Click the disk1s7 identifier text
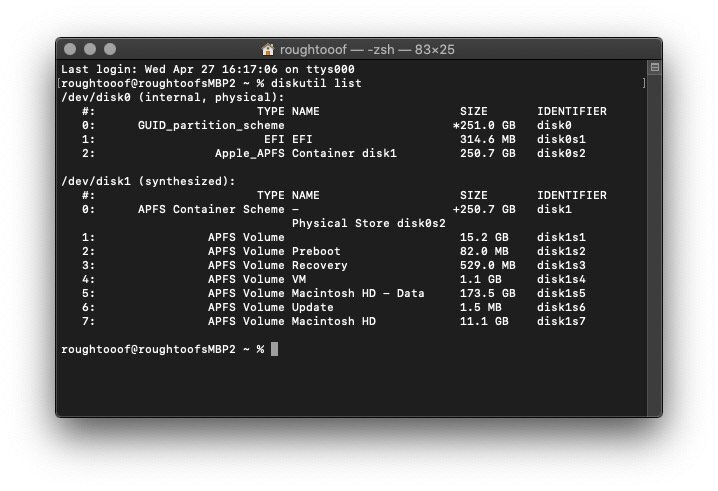Viewport: 718px width, 491px height. click(x=561, y=321)
